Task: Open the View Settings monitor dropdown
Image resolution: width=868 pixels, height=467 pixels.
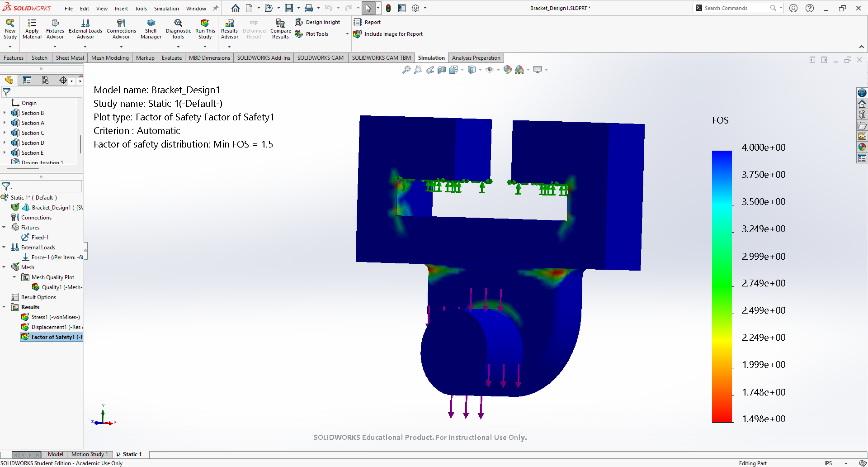Action: (x=547, y=70)
